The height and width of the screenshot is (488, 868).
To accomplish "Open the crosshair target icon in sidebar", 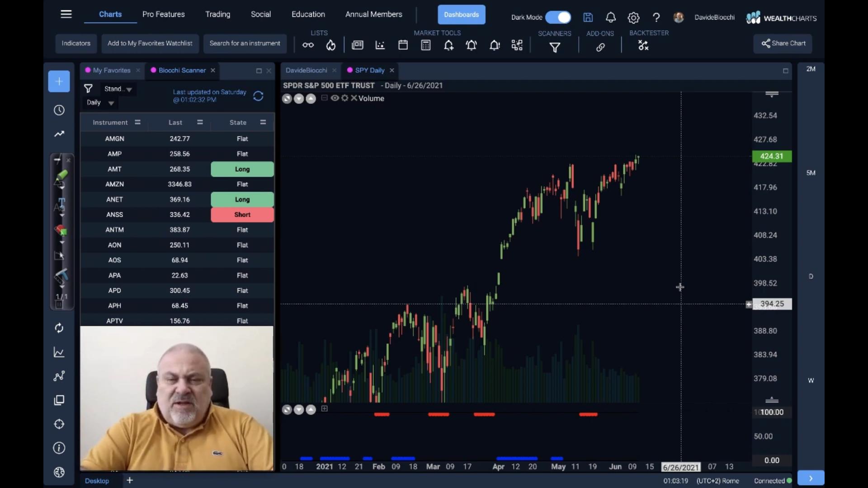I will coord(59,424).
